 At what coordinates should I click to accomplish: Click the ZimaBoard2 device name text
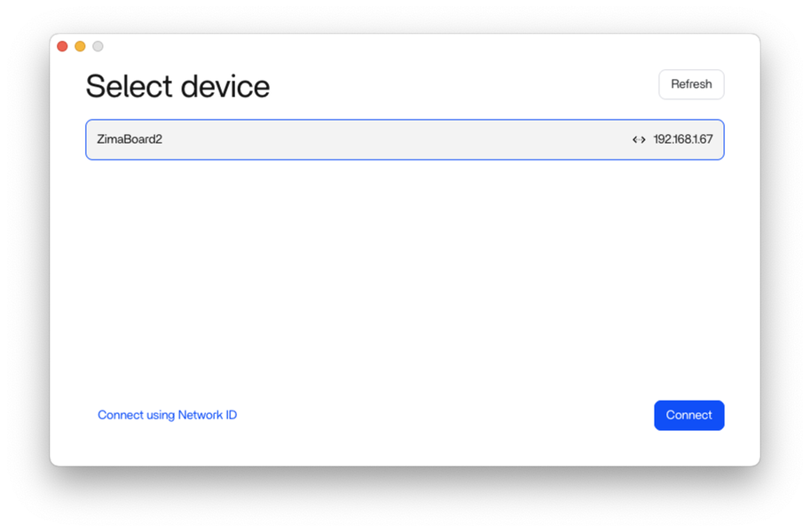[130, 140]
